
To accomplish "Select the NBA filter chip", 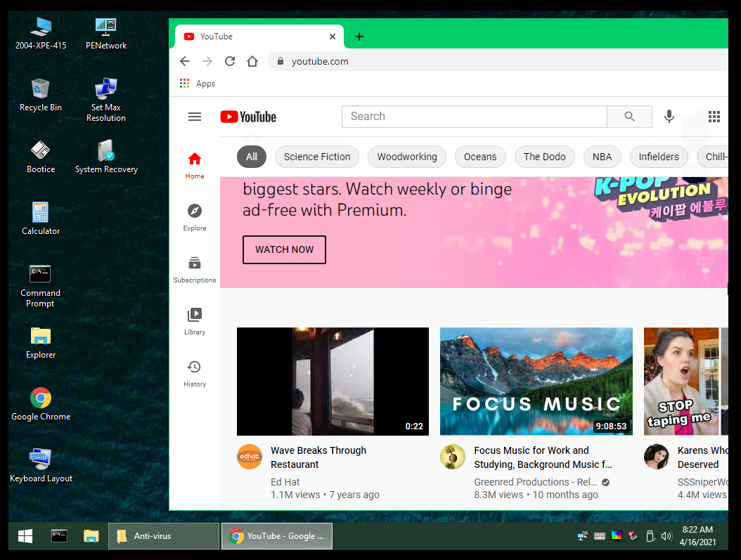I will [x=602, y=157].
